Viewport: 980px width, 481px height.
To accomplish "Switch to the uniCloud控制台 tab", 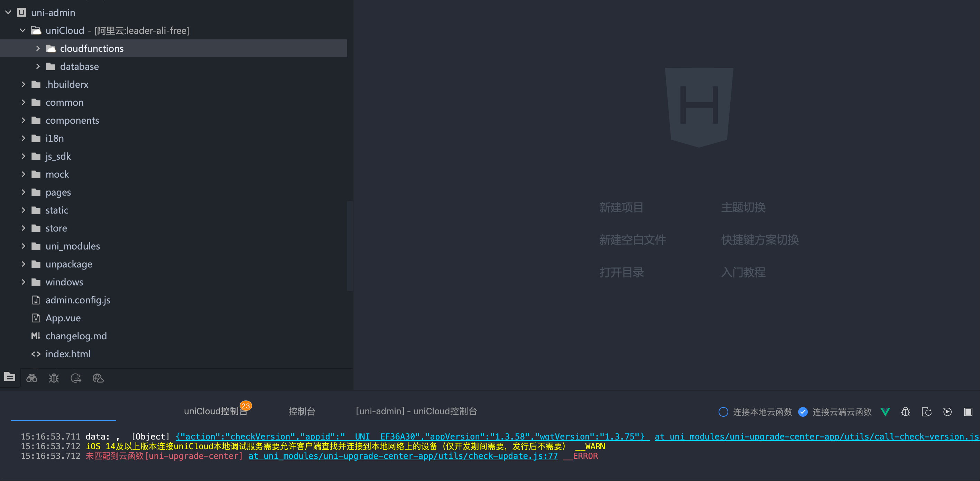I will pos(215,412).
